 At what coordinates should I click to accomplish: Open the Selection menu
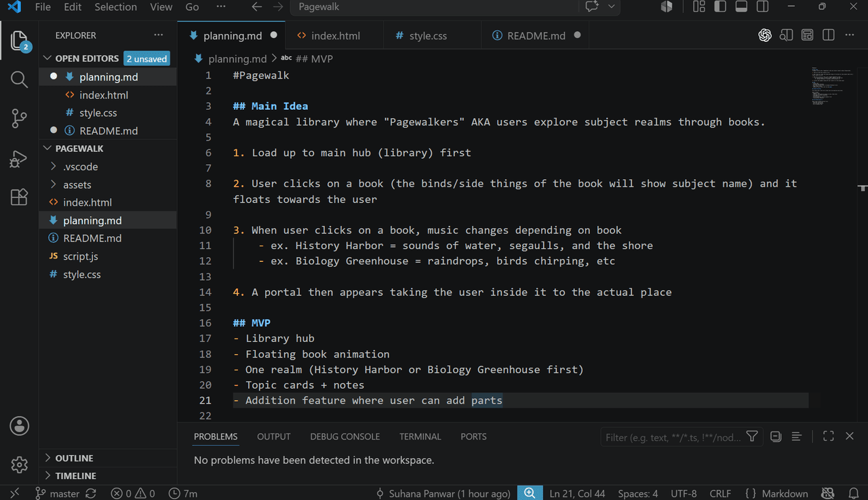[115, 7]
